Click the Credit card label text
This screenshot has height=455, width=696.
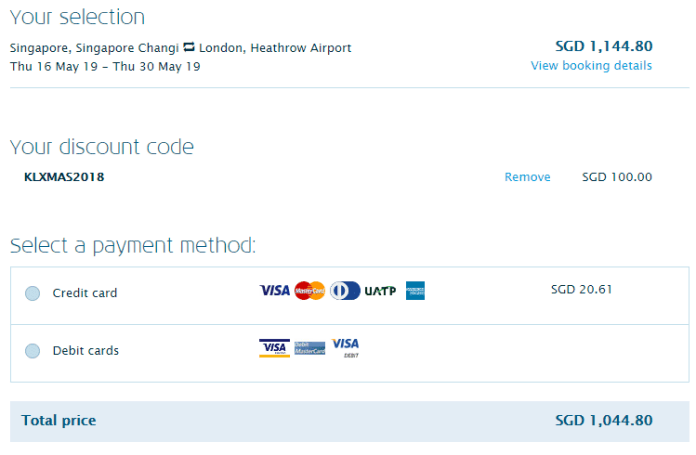tap(85, 293)
